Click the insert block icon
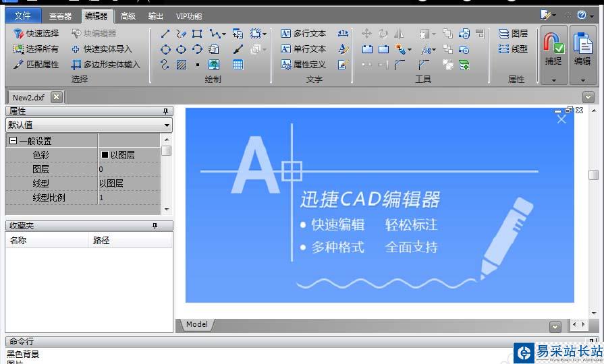604x364 pixels. (x=238, y=34)
